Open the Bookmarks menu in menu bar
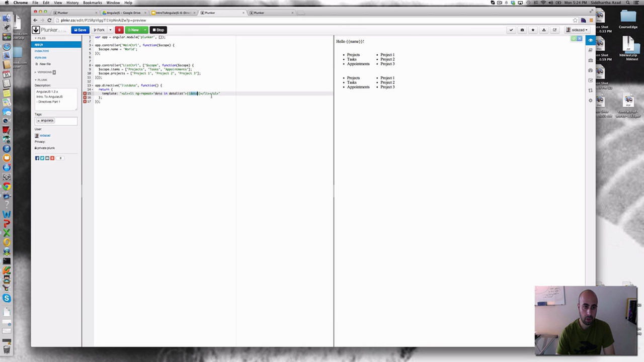 tap(93, 3)
